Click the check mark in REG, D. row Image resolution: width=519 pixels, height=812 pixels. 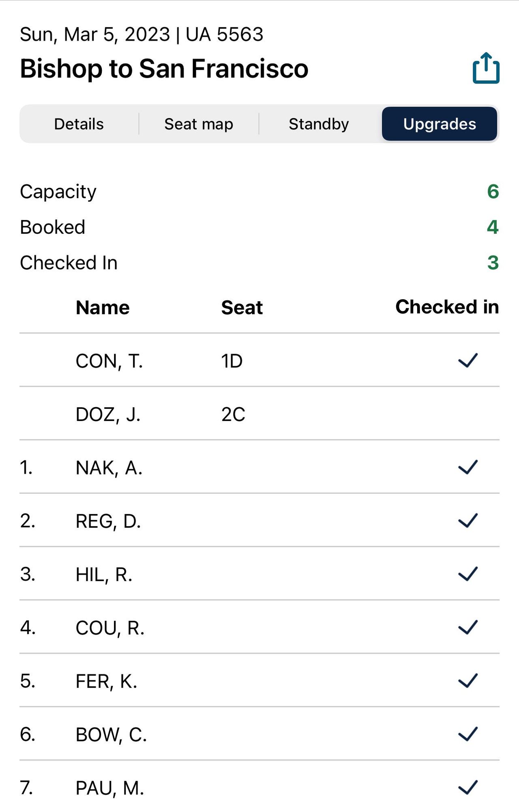click(468, 520)
